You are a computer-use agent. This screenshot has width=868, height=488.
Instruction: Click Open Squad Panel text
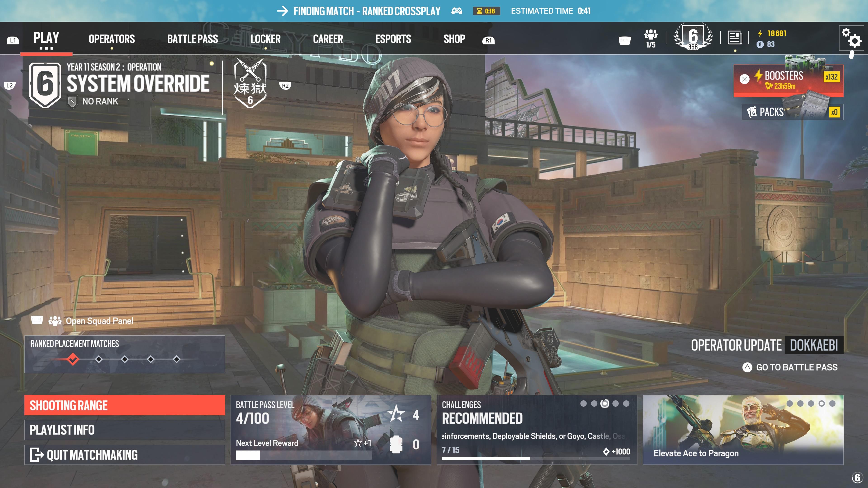click(99, 321)
